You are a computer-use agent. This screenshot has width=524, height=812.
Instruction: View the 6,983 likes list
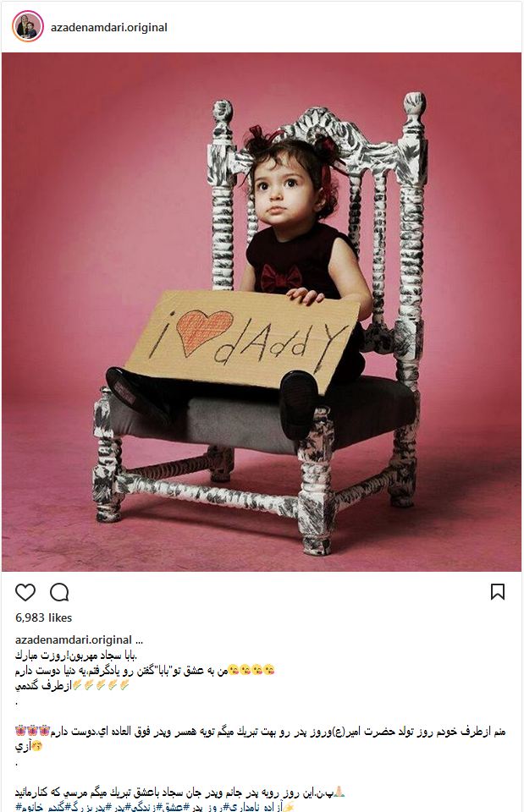(43, 617)
